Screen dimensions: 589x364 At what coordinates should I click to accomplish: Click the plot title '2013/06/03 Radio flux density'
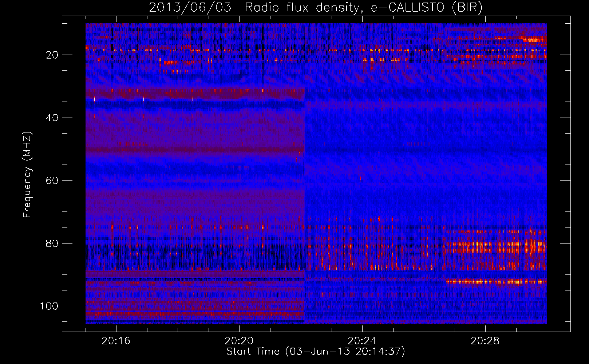[x=254, y=8]
